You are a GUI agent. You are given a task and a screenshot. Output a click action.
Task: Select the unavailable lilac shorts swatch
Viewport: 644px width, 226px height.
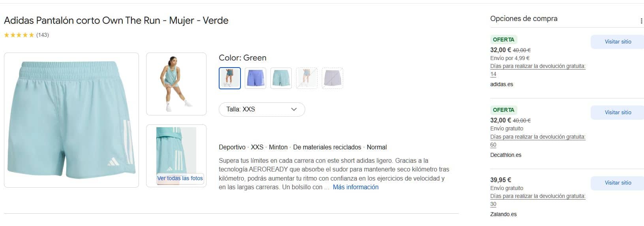[x=332, y=78]
